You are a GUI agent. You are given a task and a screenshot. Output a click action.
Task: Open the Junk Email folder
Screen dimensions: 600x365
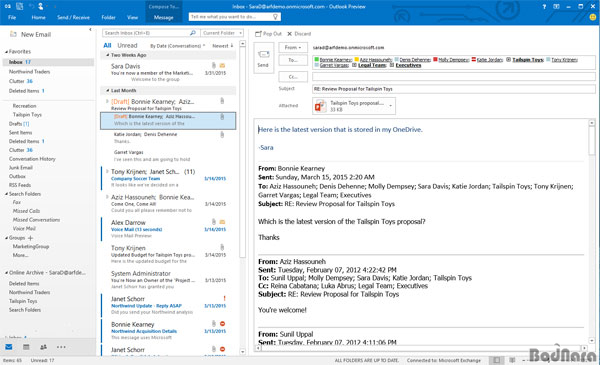pyautogui.click(x=21, y=168)
